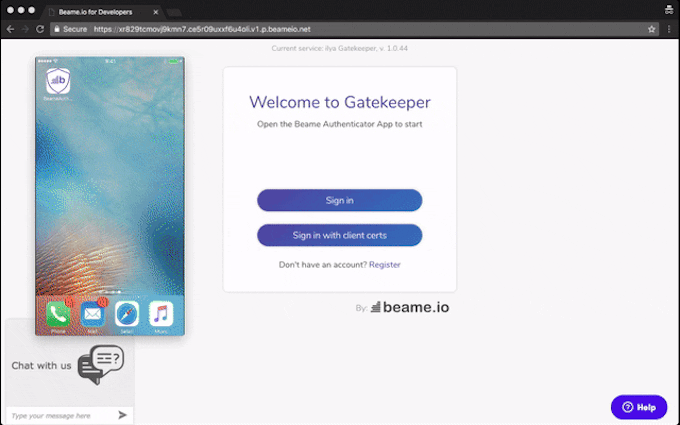Open the Music app in phone dock
This screenshot has width=680, height=425.
pyautogui.click(x=161, y=314)
